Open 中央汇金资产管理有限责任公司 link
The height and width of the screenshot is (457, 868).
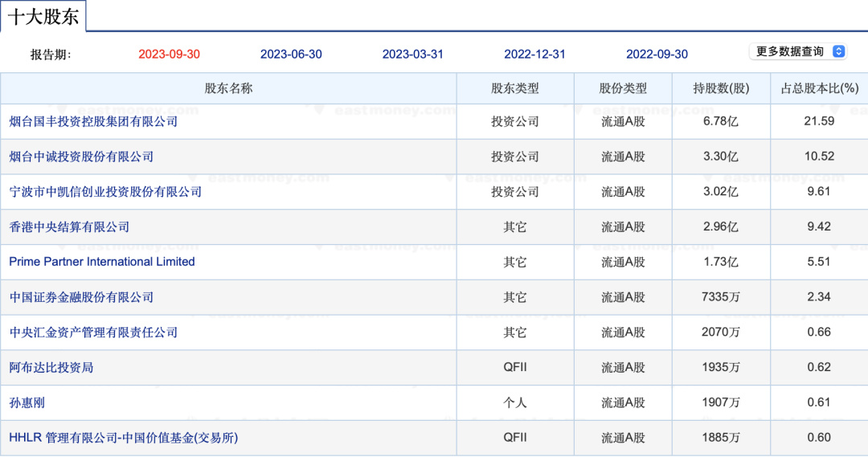(93, 332)
